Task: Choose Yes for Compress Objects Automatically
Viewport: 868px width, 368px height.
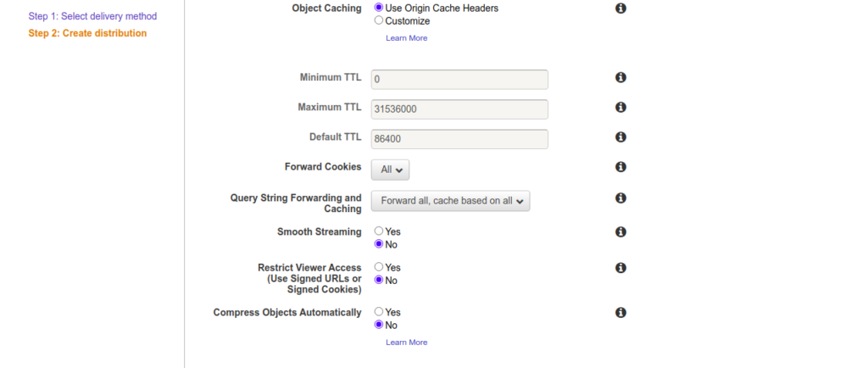Action: (x=379, y=312)
